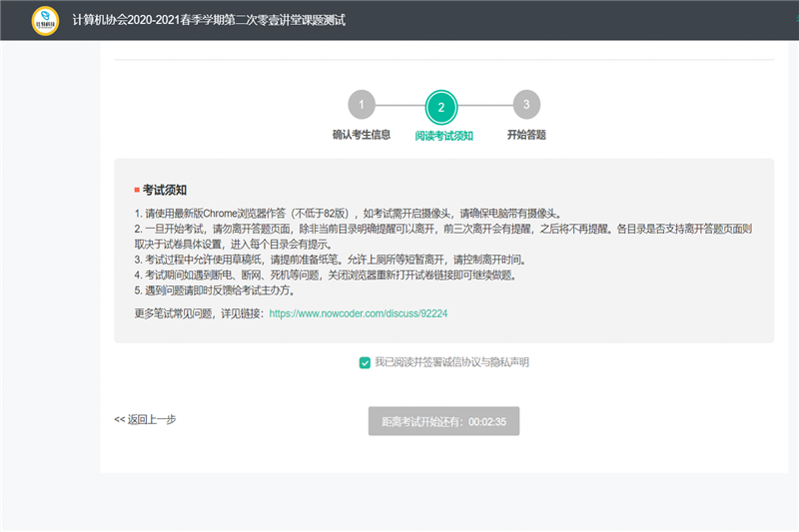Open the nowcoder.com/discuss/92224 link

point(358,312)
